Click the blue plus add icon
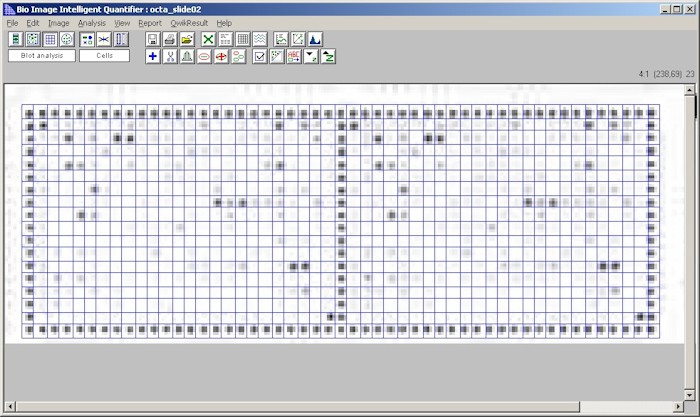700x417 pixels. [153, 56]
